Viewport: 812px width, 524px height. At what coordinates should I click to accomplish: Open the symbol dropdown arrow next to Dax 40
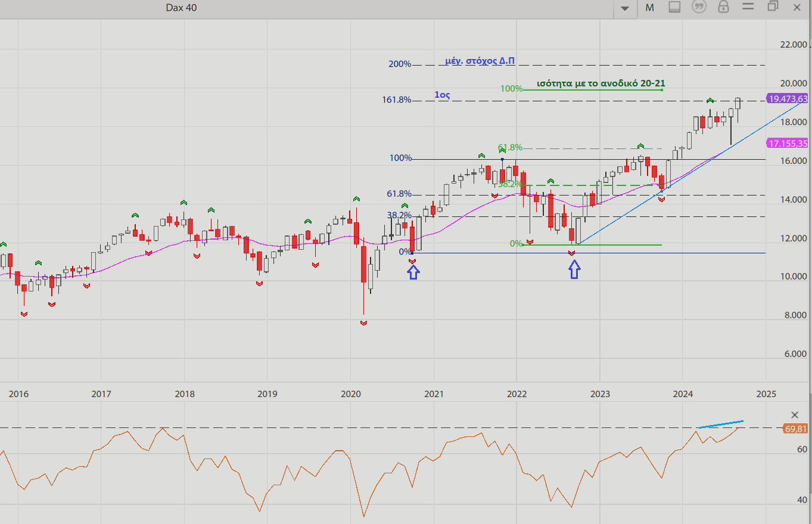pyautogui.click(x=625, y=8)
